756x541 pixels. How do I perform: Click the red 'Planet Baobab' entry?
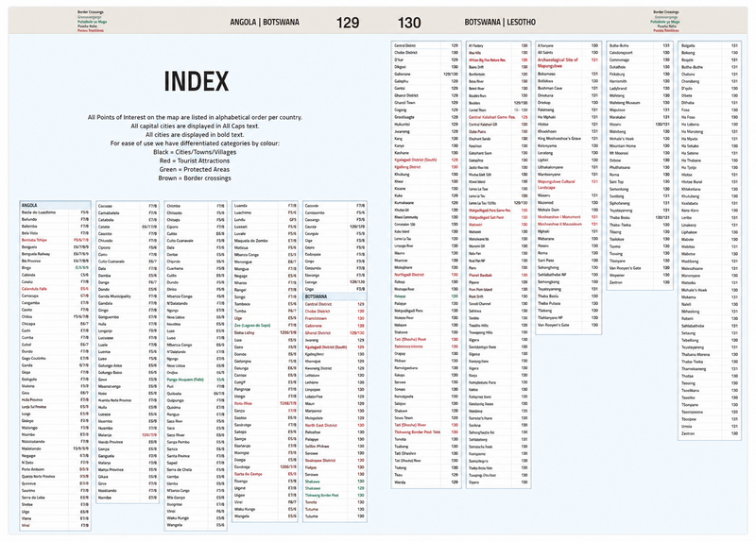480,275
